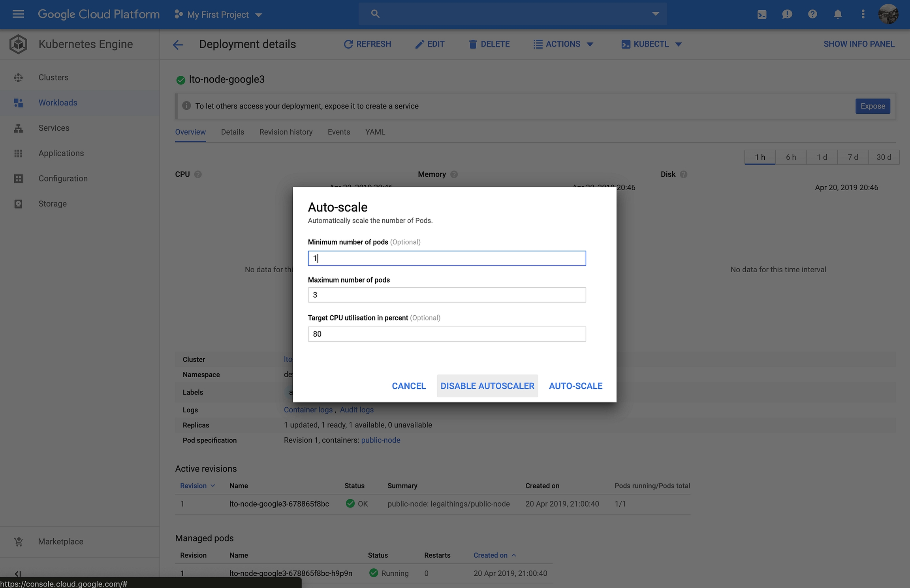Click the Clusters sidebar icon
The height and width of the screenshot is (588, 910).
point(18,78)
